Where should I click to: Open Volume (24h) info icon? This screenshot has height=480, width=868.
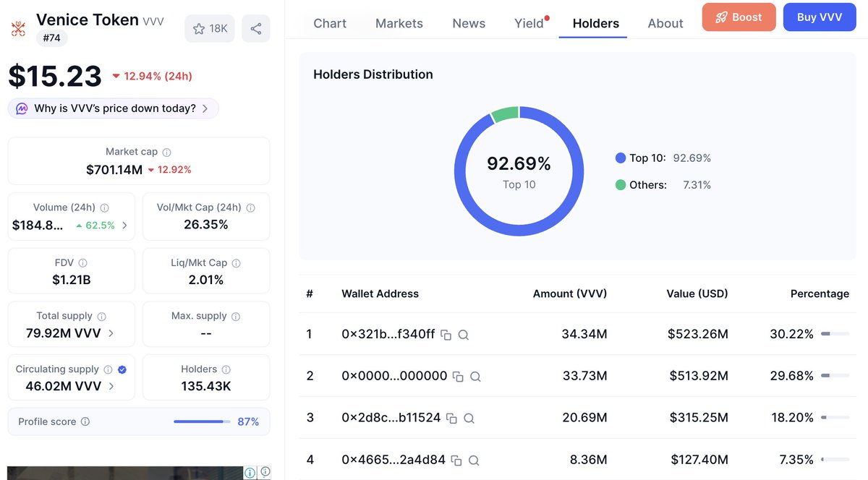coord(104,207)
